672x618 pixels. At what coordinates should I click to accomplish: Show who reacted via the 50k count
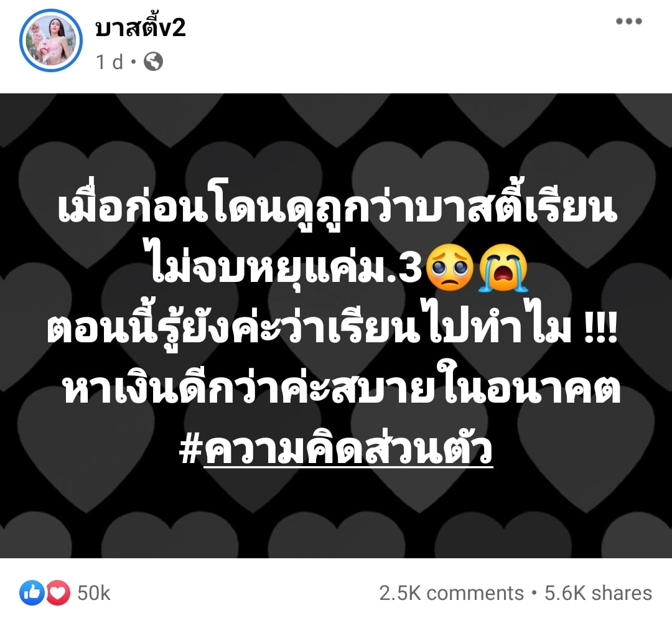click(x=94, y=593)
